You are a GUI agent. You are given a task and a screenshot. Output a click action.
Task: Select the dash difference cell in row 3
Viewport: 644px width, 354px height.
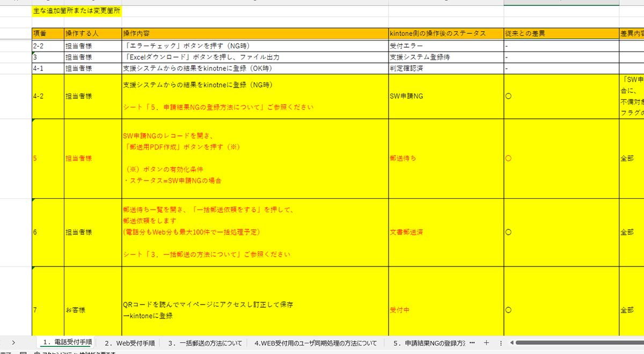point(561,57)
